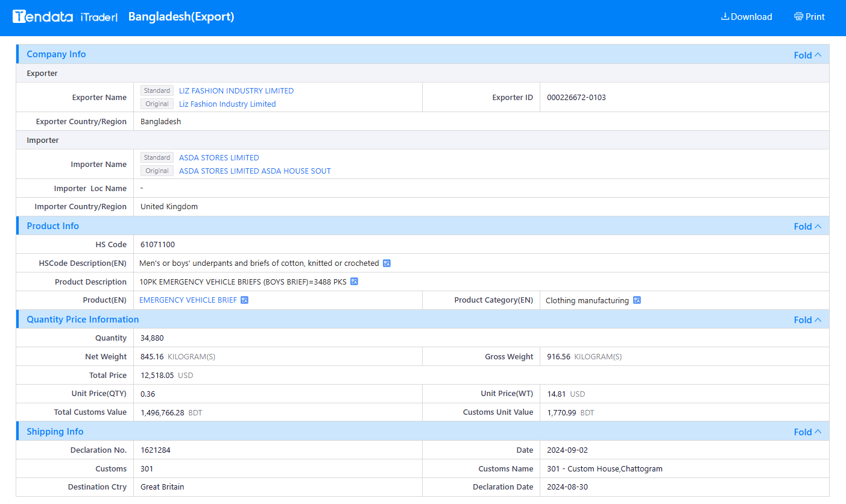The image size is (846, 504).
Task: Click Destination Ctry value Great Britain
Action: tap(162, 487)
